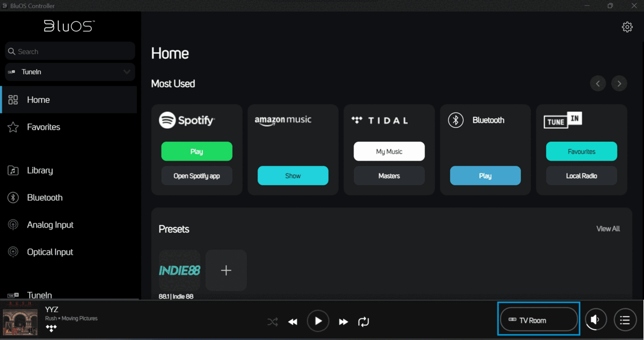This screenshot has width=644, height=340.
Task: Click the volume speaker icon
Action: coord(596,320)
